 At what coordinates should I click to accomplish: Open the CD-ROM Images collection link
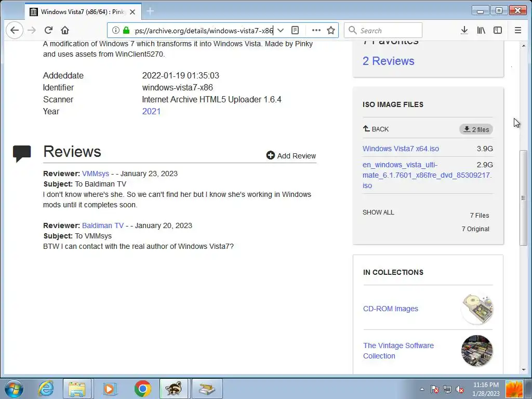[391, 309]
